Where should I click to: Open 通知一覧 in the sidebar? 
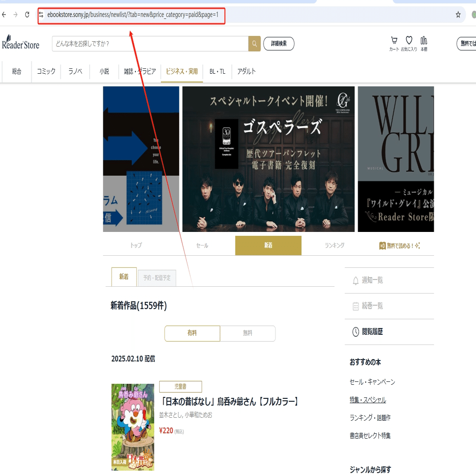390,280
